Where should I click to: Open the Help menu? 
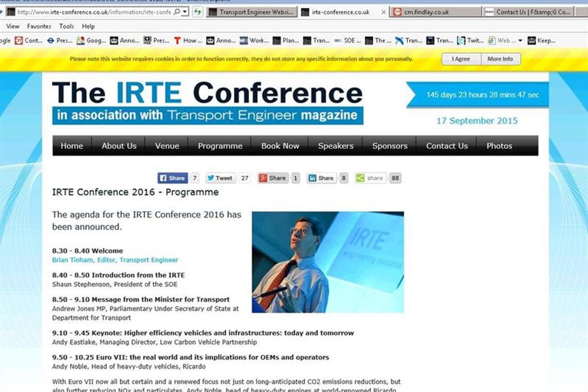click(x=88, y=26)
